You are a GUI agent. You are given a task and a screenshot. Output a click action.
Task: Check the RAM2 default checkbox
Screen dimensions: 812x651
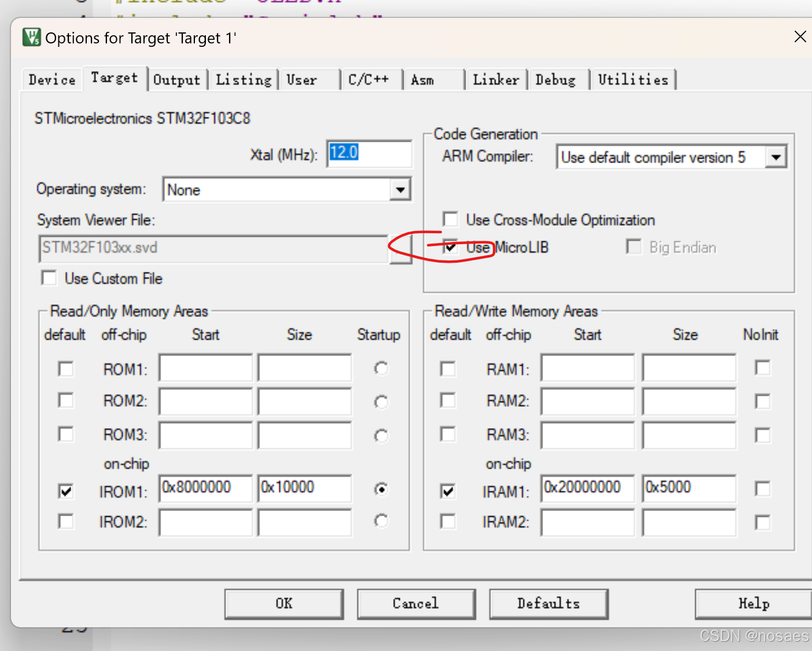(x=448, y=400)
